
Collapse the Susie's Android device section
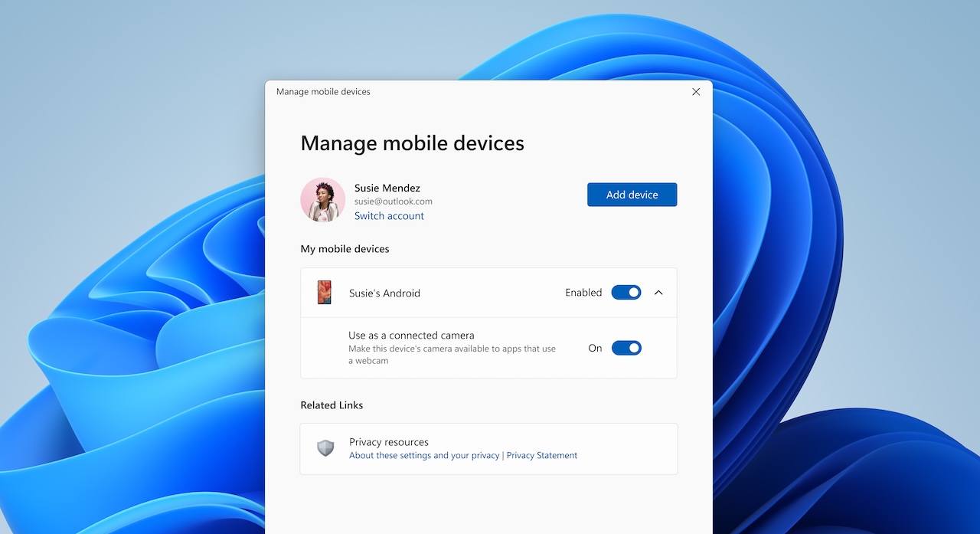point(658,293)
